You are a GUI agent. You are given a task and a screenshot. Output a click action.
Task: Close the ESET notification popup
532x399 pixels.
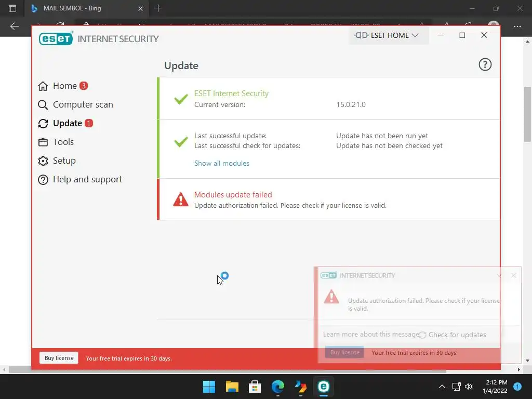pos(514,275)
